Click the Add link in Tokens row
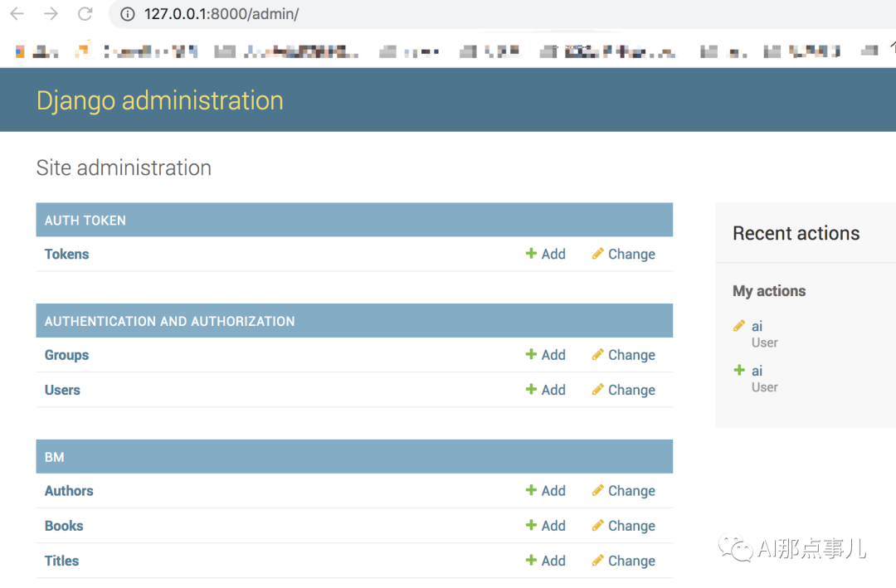Image resolution: width=896 pixels, height=588 pixels. pos(553,255)
